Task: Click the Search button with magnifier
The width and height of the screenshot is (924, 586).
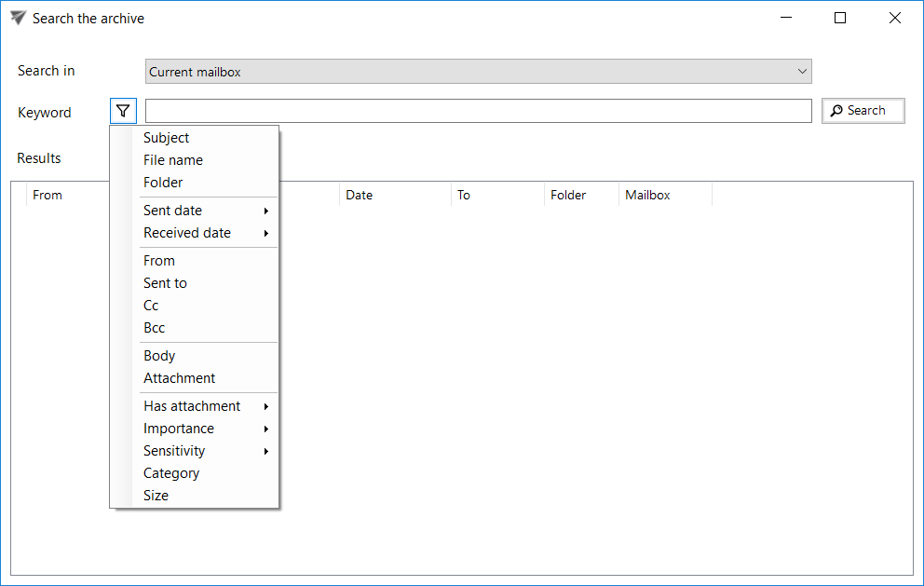Action: coord(863,111)
